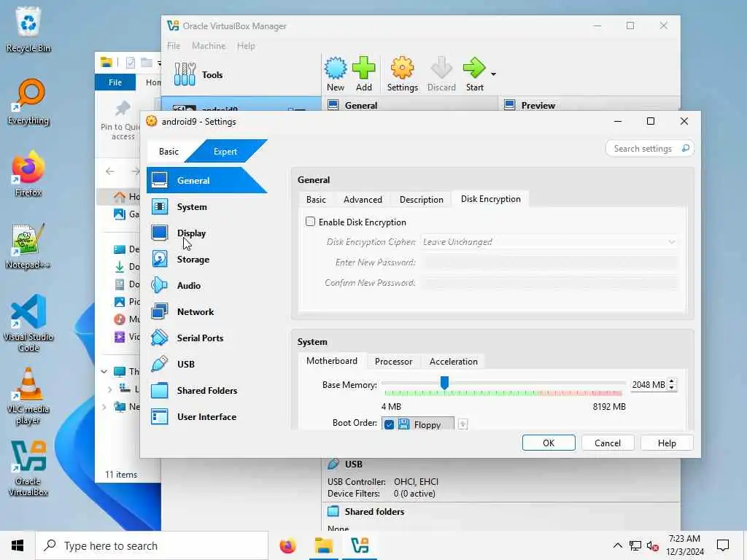This screenshot has height=560, width=747.
Task: Click the search magnifier icon in settings
Action: pos(686,148)
